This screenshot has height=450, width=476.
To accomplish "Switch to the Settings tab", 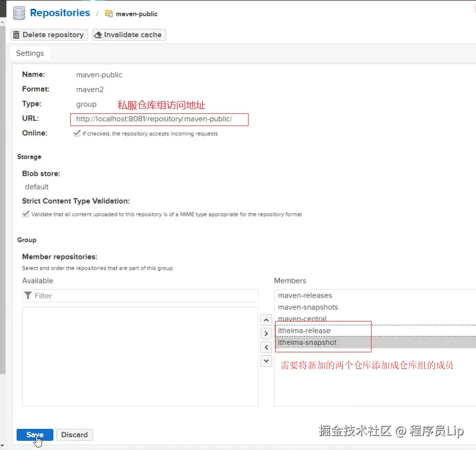I will coord(30,53).
